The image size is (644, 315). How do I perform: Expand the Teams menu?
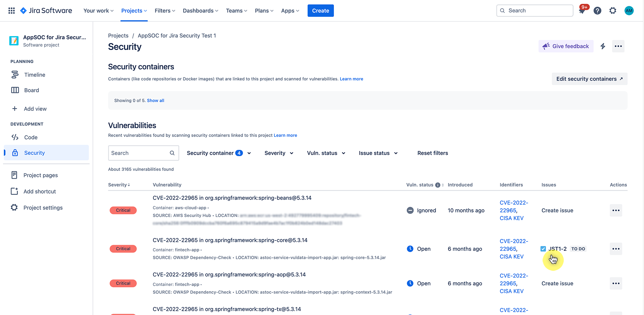[x=237, y=11]
